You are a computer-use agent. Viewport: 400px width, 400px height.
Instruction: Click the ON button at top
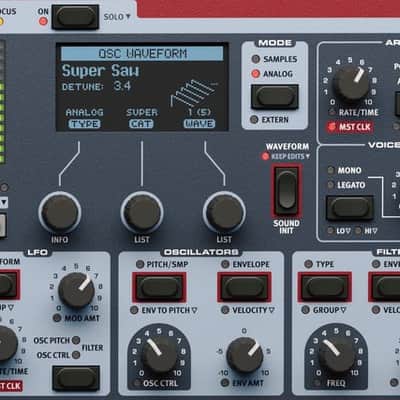(75, 17)
